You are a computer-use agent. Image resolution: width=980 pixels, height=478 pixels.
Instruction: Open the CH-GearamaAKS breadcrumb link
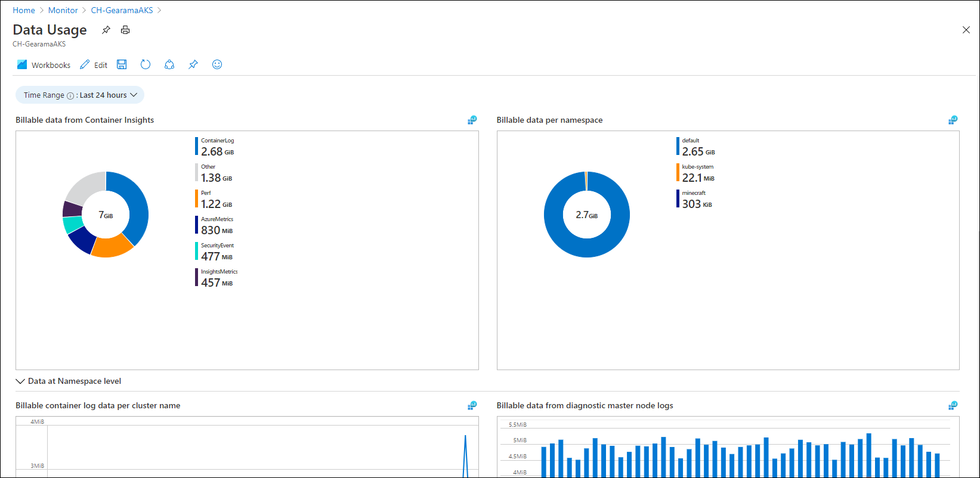pyautogui.click(x=122, y=10)
